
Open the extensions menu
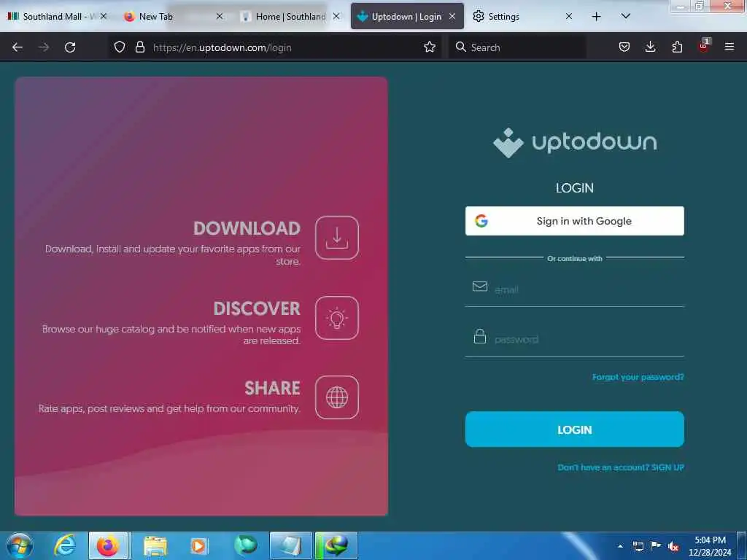tap(677, 47)
